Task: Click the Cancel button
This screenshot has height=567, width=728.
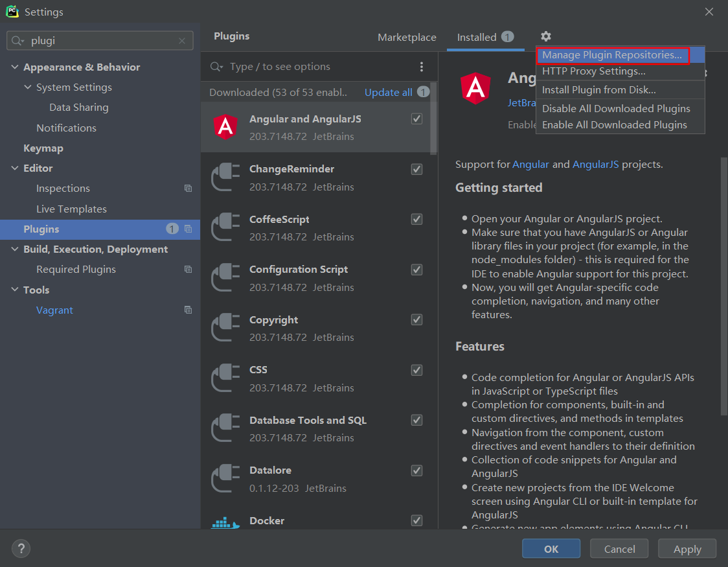Action: tap(619, 549)
